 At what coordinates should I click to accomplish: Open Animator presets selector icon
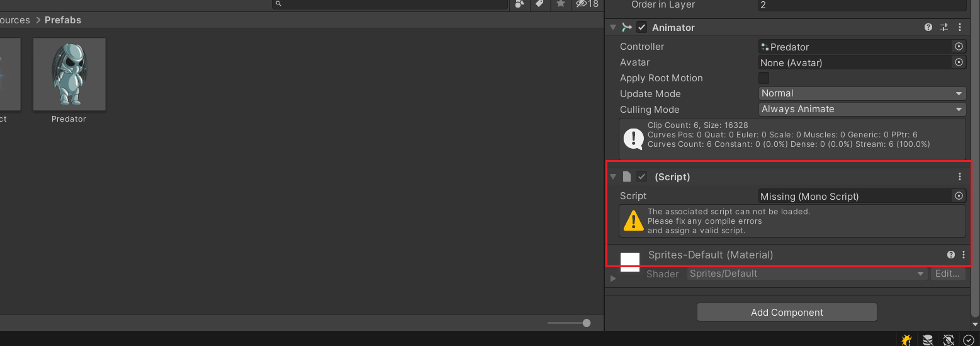point(944,28)
